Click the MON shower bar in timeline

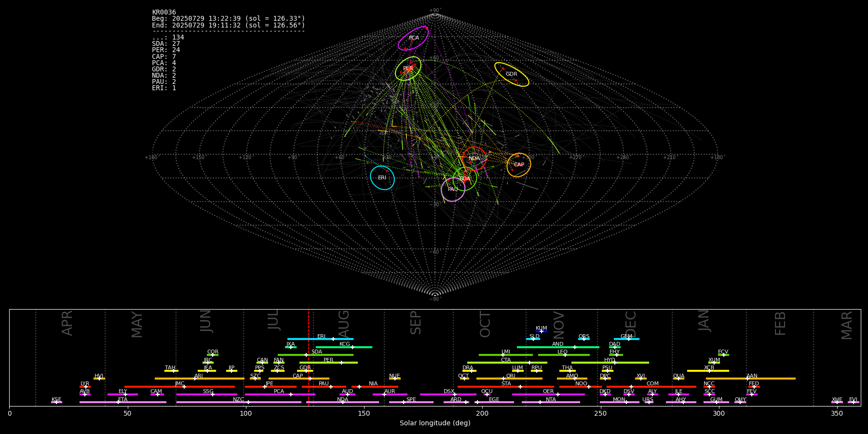coord(619,402)
